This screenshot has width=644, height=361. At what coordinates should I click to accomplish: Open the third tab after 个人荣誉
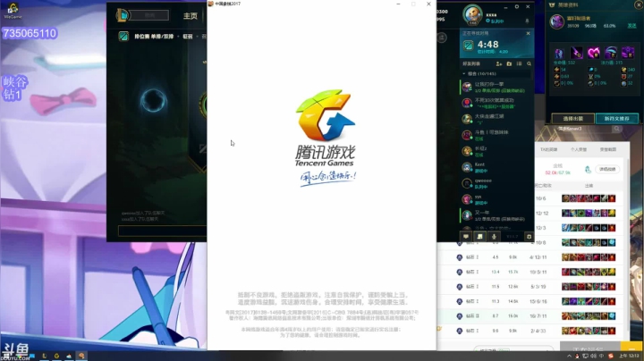click(608, 150)
